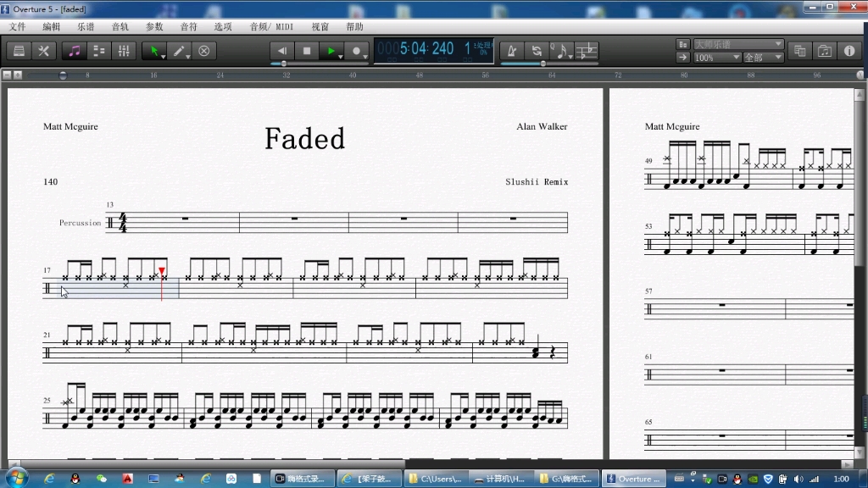Open the 视窗 menu
The height and width of the screenshot is (488, 868).
(320, 26)
